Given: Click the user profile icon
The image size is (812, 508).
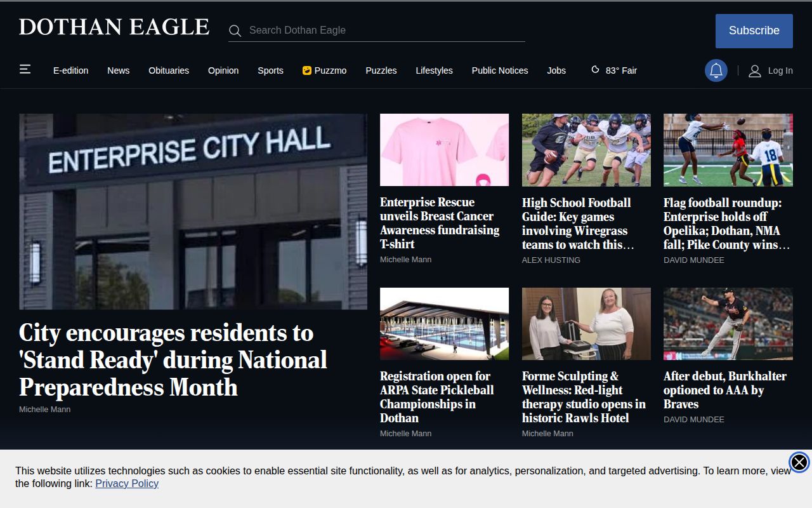Looking at the screenshot, I should pyautogui.click(x=754, y=70).
